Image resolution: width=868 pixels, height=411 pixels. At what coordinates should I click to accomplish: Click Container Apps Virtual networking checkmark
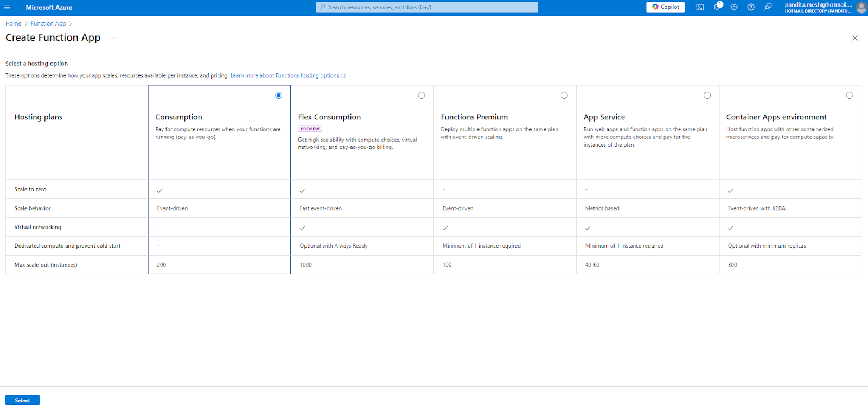click(x=730, y=229)
